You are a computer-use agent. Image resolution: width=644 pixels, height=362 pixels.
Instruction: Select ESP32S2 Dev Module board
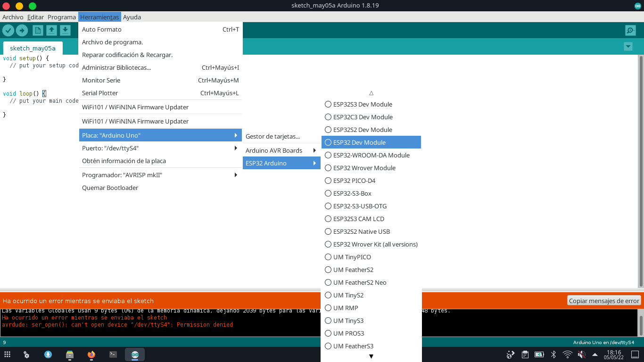pos(371,130)
